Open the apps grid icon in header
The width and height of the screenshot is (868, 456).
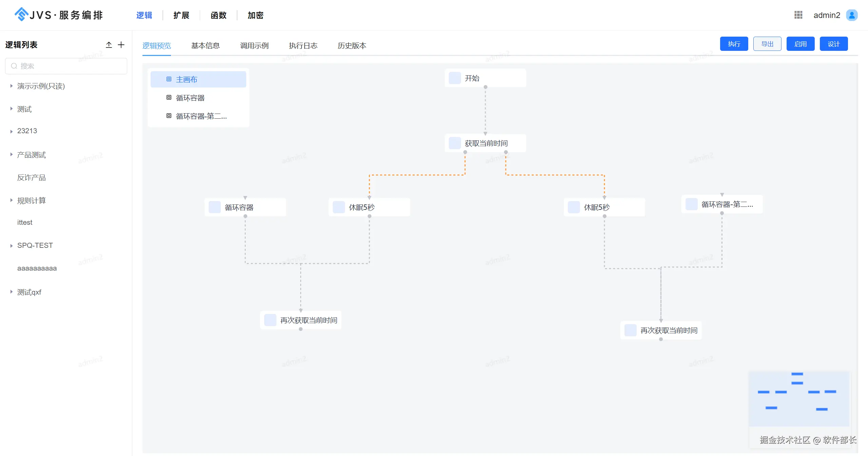798,15
